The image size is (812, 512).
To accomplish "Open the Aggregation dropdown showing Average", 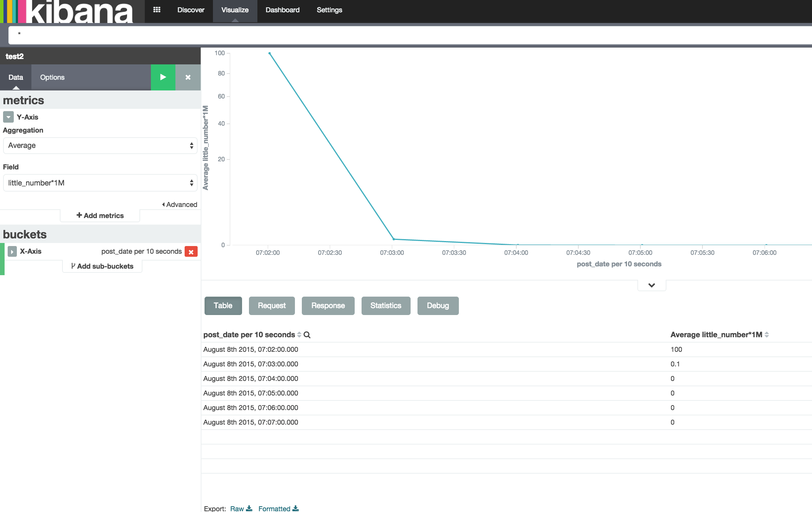I will point(100,146).
